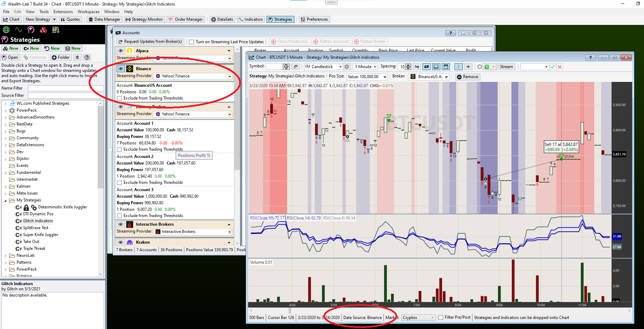
Task: Open Strategies panel help question icon
Action: [87, 57]
